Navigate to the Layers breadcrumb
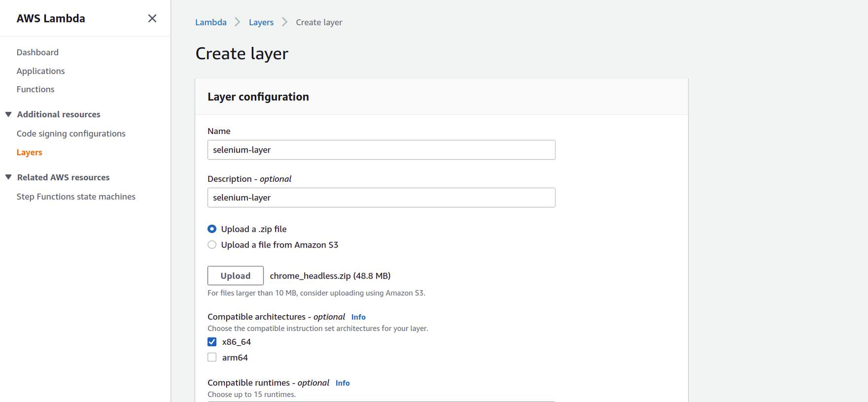 [261, 22]
